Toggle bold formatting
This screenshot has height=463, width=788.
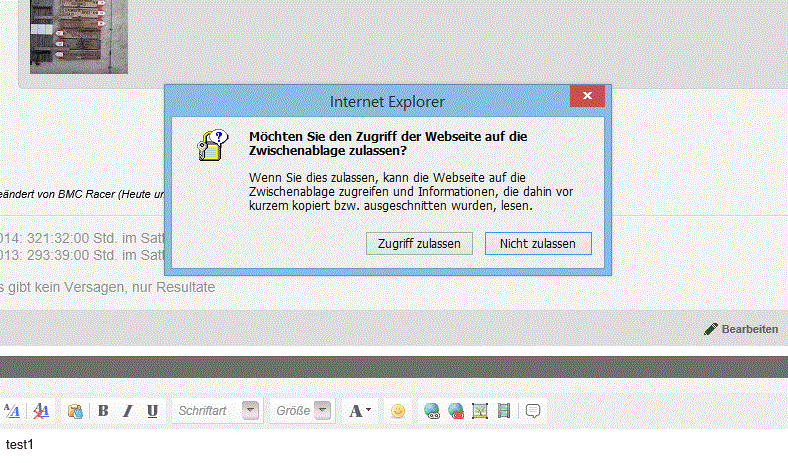point(103,411)
